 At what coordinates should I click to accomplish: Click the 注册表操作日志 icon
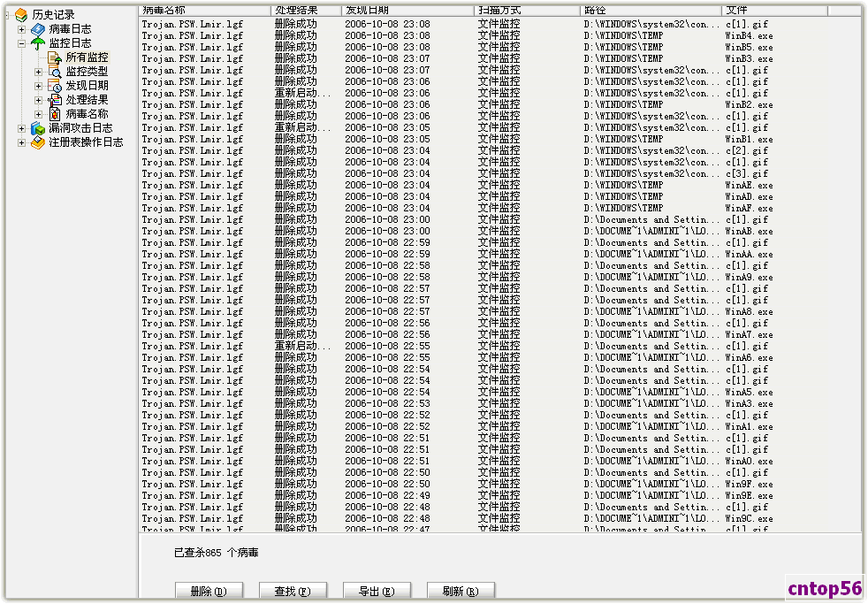pos(38,143)
